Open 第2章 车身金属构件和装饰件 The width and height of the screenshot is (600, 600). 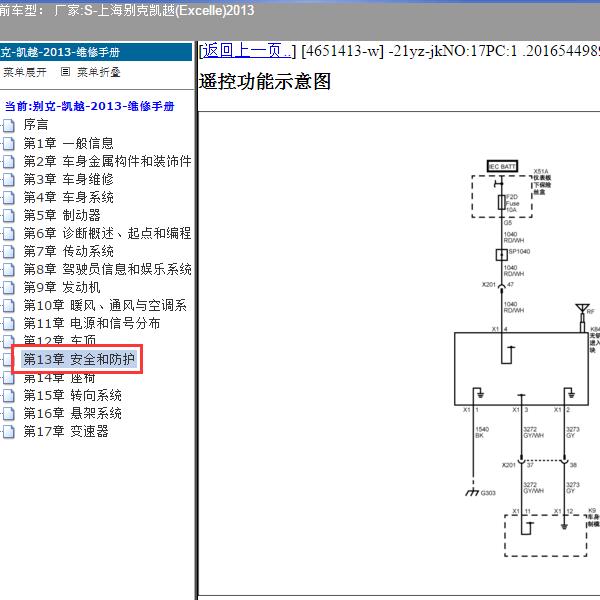coord(107,161)
